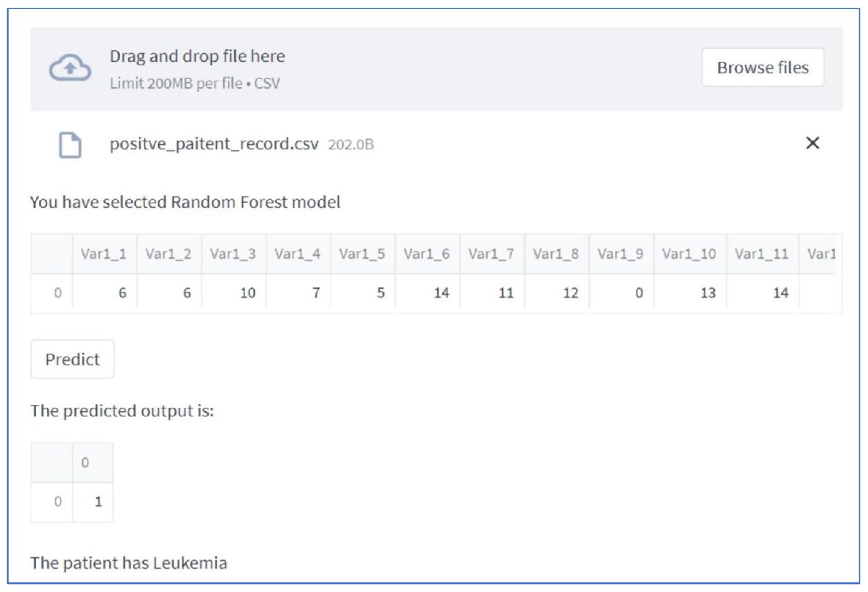Click the cloud upload icon
Screen dimensions: 868x592
click(70, 68)
